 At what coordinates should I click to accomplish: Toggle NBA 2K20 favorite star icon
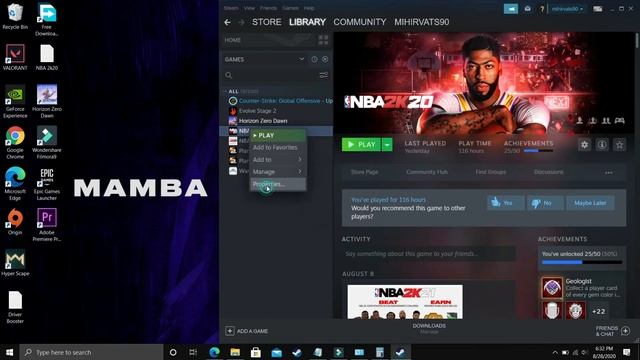(x=620, y=144)
